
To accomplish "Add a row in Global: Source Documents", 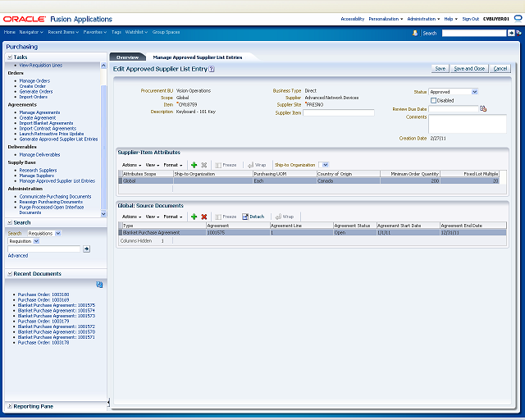I will (194, 217).
